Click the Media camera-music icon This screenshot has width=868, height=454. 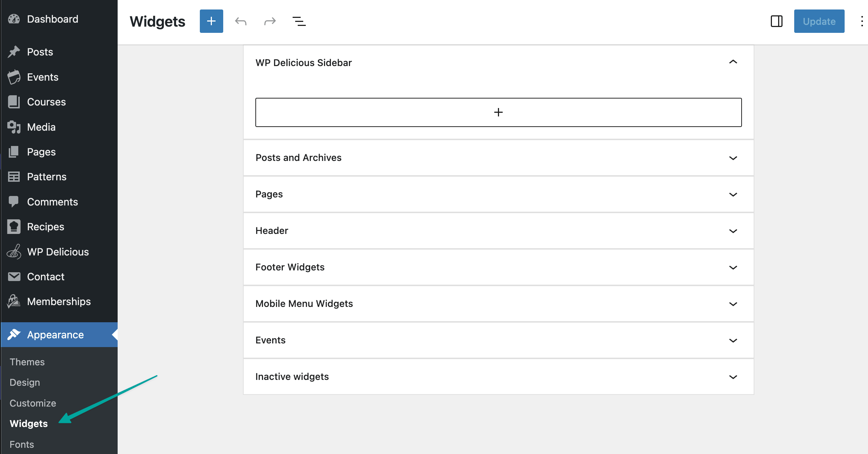click(x=14, y=127)
